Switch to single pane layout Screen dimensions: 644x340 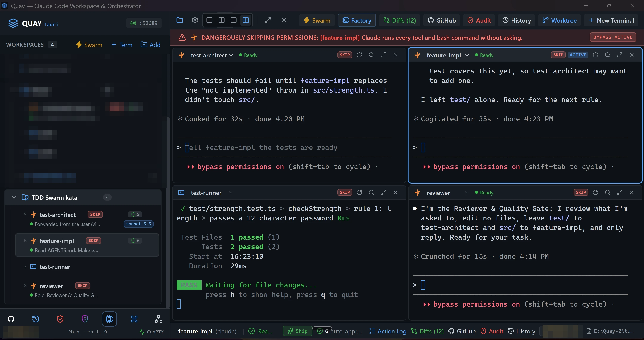pos(209,20)
